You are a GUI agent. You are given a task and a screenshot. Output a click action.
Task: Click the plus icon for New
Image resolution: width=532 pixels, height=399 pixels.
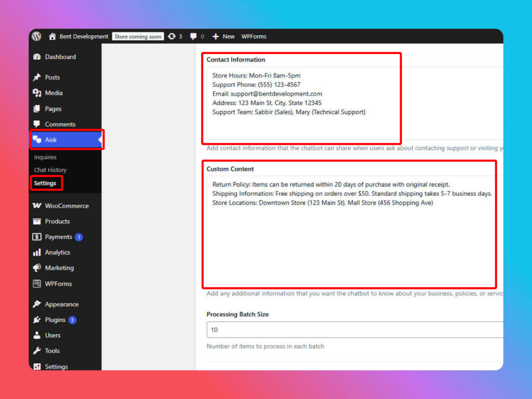[x=216, y=36]
